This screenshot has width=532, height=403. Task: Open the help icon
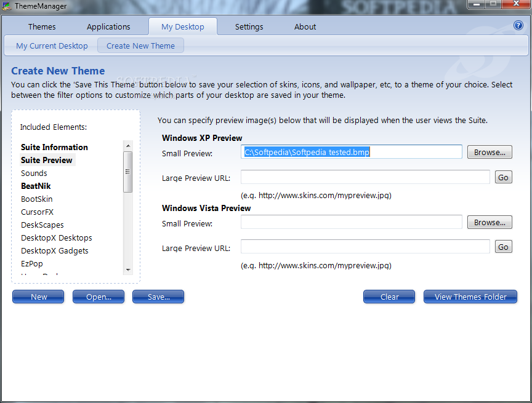(518, 25)
